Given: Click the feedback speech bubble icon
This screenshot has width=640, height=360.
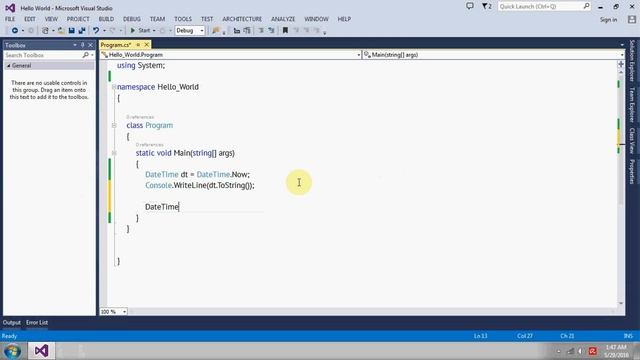Looking at the screenshot, I should [x=470, y=6].
